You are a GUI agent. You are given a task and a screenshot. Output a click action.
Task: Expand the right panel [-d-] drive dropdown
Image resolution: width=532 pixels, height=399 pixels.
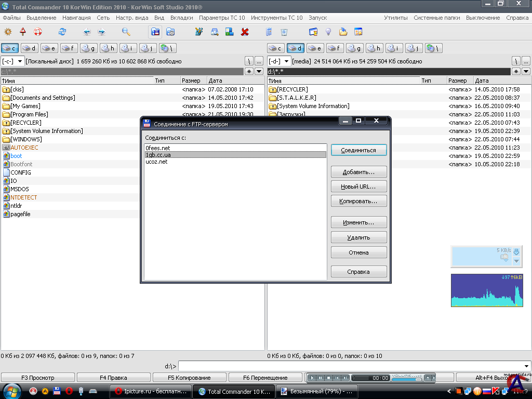(x=287, y=61)
